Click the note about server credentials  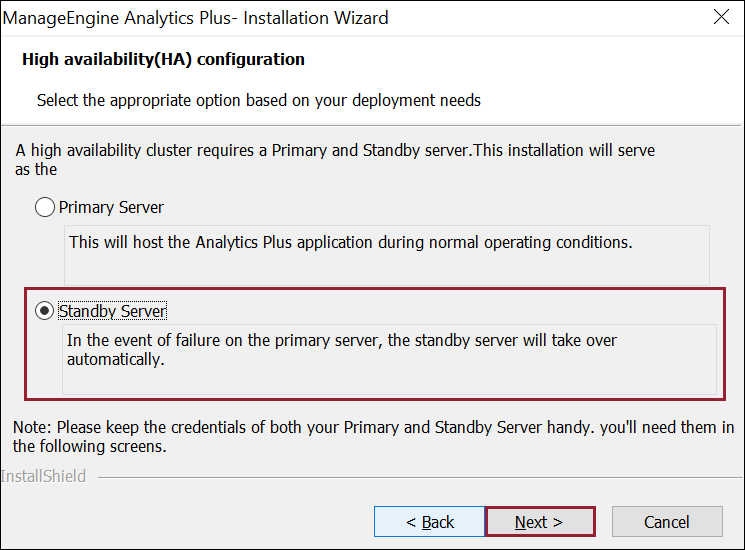[x=372, y=437]
